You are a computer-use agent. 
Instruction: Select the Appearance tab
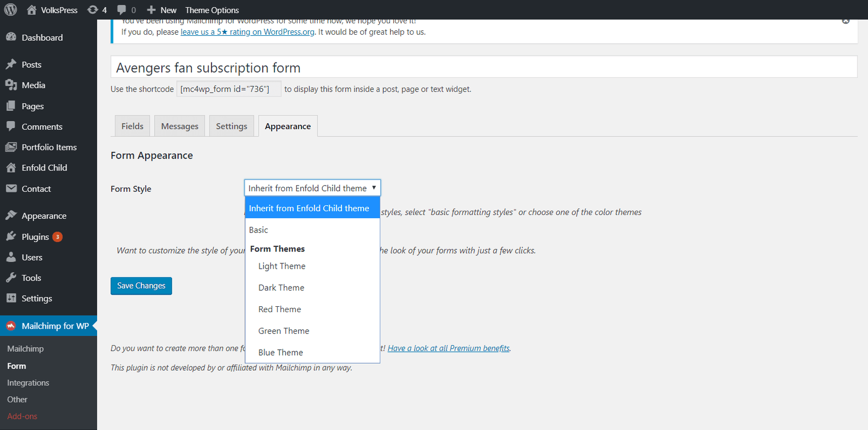(x=288, y=126)
